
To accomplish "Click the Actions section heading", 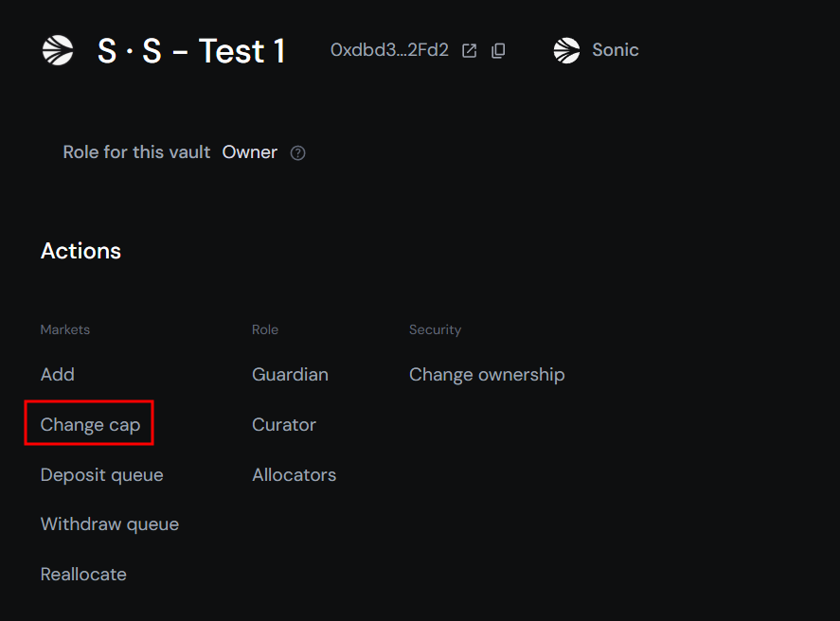I will pyautogui.click(x=80, y=251).
